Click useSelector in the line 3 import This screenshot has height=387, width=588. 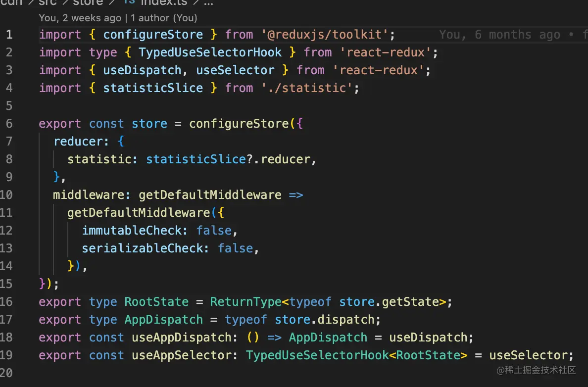[235, 70]
